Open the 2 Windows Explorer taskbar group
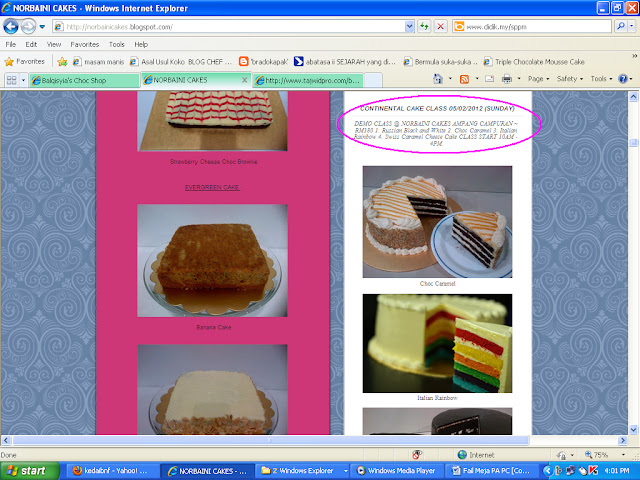 [x=304, y=471]
